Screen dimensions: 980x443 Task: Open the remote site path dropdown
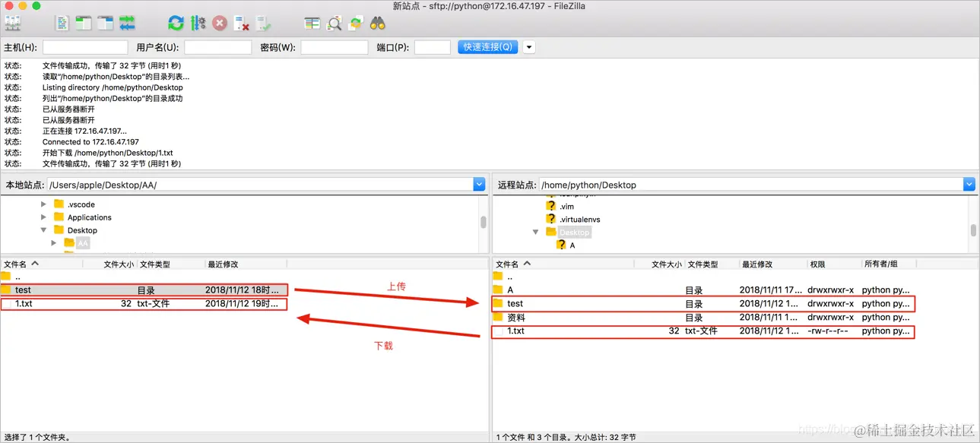(x=969, y=184)
